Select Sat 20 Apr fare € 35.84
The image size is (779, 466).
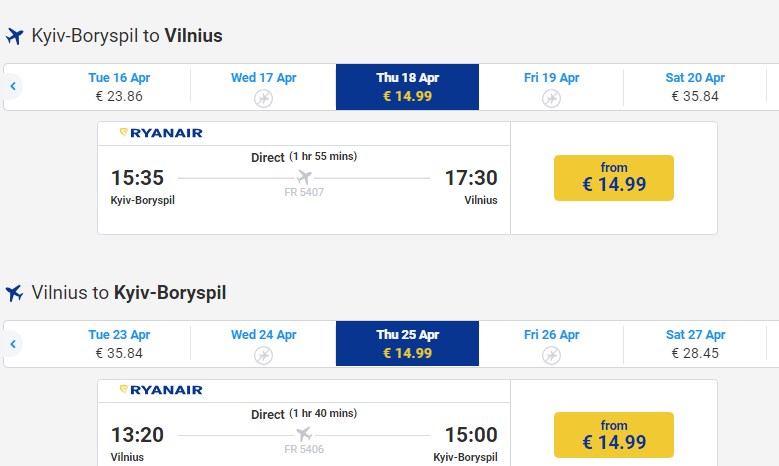(x=695, y=87)
